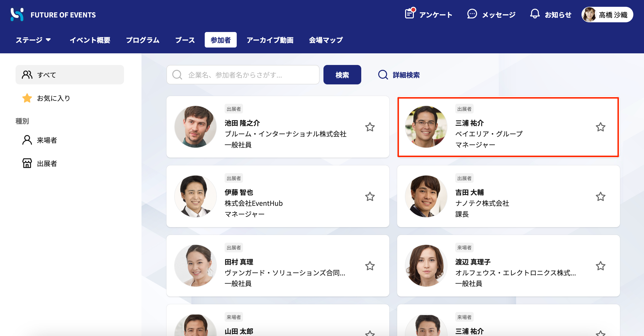Favorite 伊藤 智也 with star
The width and height of the screenshot is (644, 336).
[370, 196]
